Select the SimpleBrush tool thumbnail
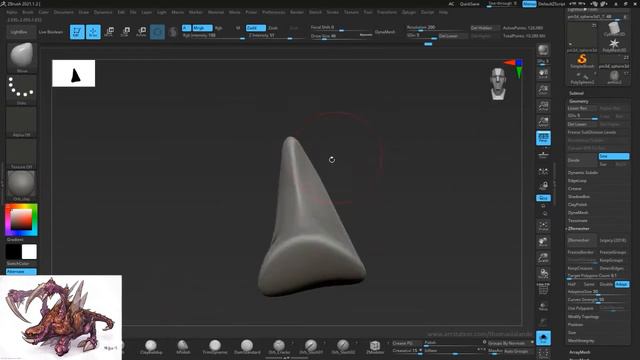This screenshot has height=360, width=640. click(582, 60)
